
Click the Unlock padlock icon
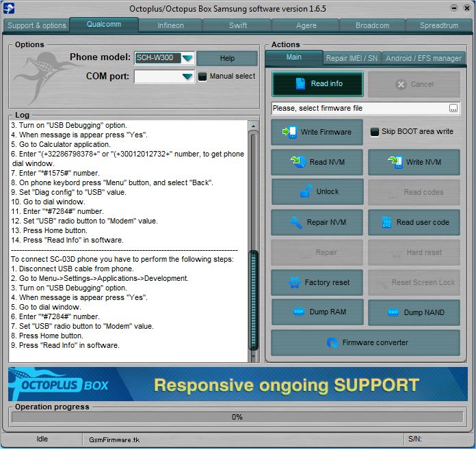tap(306, 191)
